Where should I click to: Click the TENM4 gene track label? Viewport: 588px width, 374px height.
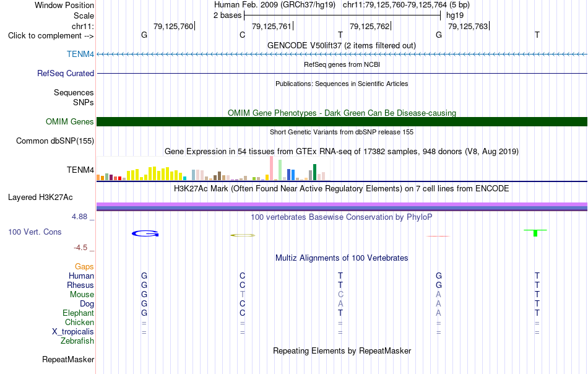click(x=80, y=54)
